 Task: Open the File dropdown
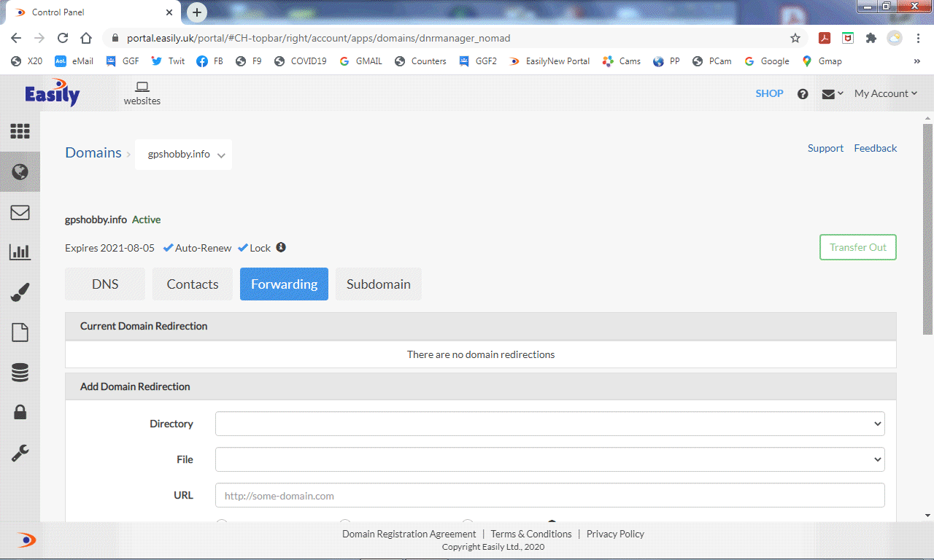coord(549,459)
